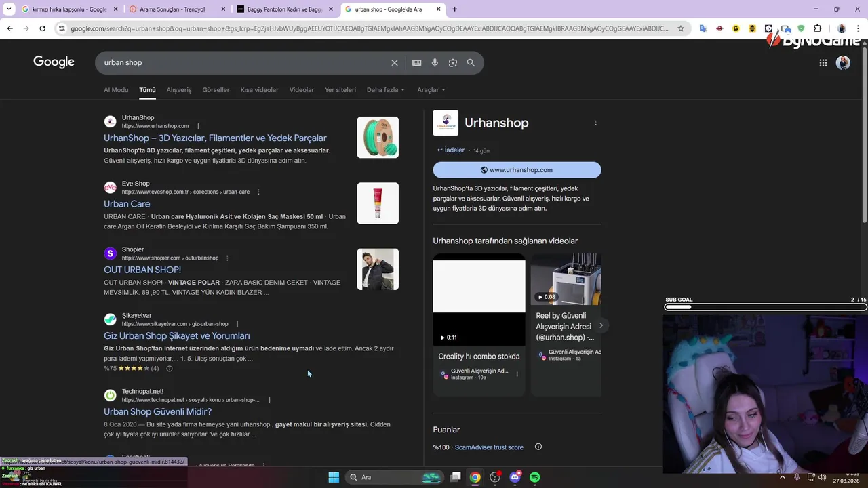The width and height of the screenshot is (868, 488).
Task: Open Google Translate extension icon
Action: (x=703, y=28)
